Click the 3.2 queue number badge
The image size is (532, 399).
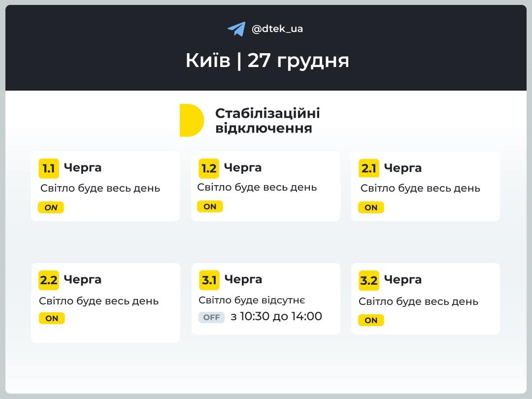point(369,281)
